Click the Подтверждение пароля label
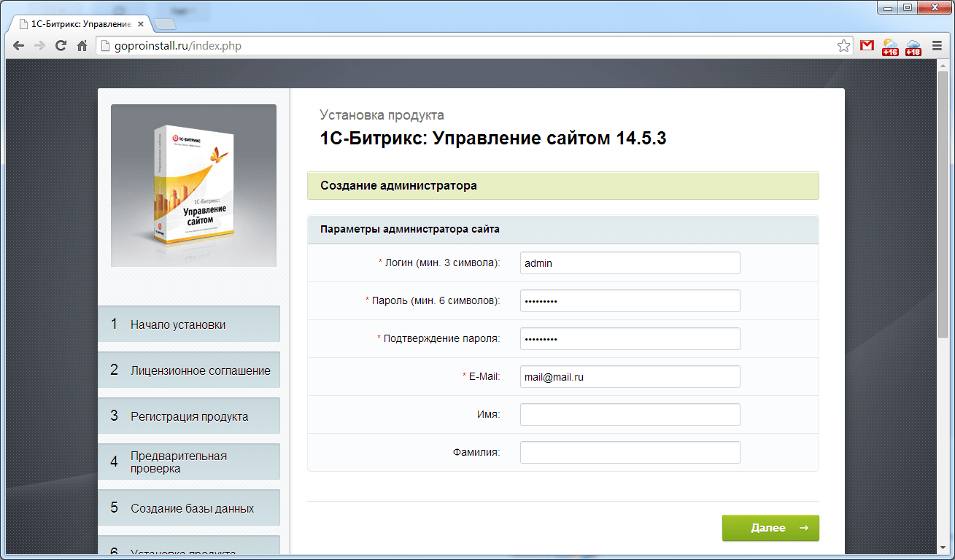 438,339
